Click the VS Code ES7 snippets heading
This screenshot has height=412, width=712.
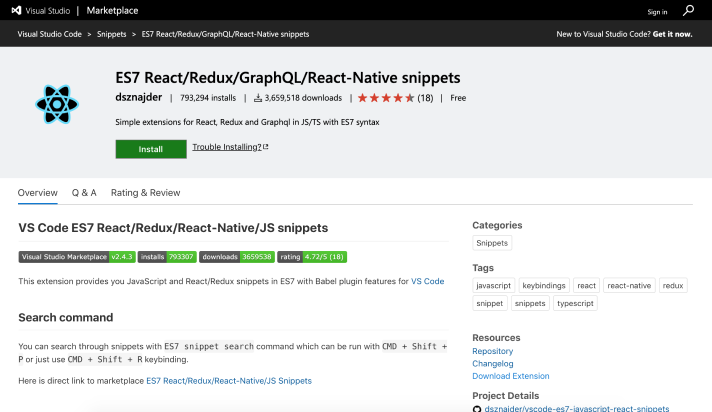[173, 228]
